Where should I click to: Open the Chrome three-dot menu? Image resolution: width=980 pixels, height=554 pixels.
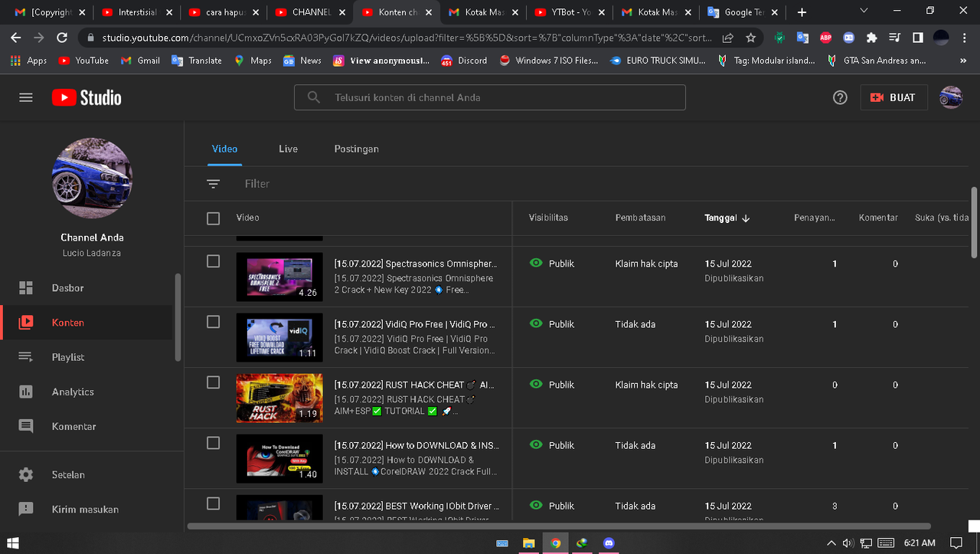[x=964, y=38]
